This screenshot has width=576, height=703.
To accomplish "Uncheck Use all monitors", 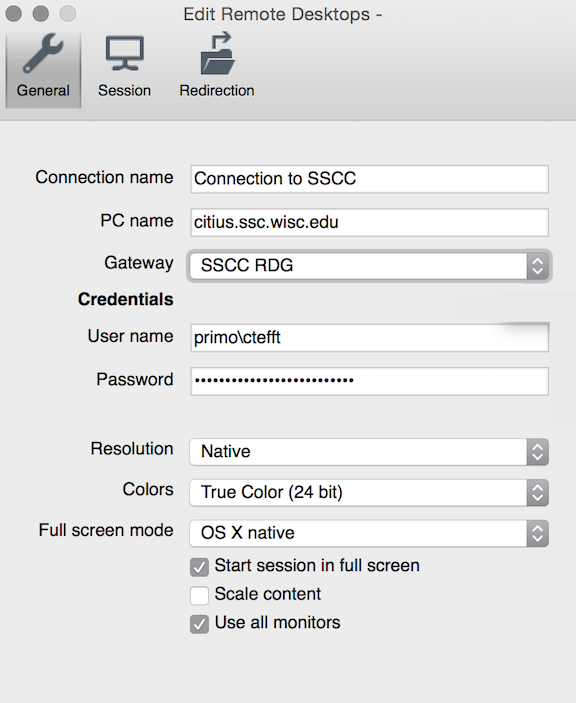I will click(x=199, y=624).
